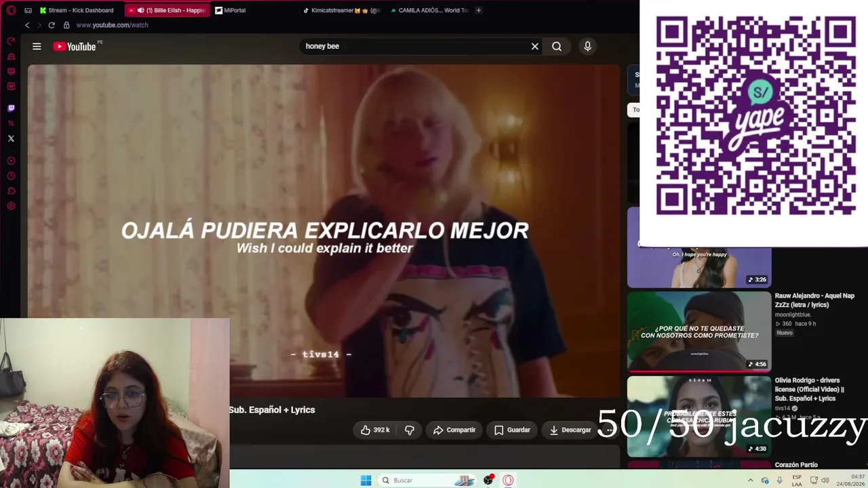
Task: Like the video with 392 k likes
Action: tap(375, 430)
